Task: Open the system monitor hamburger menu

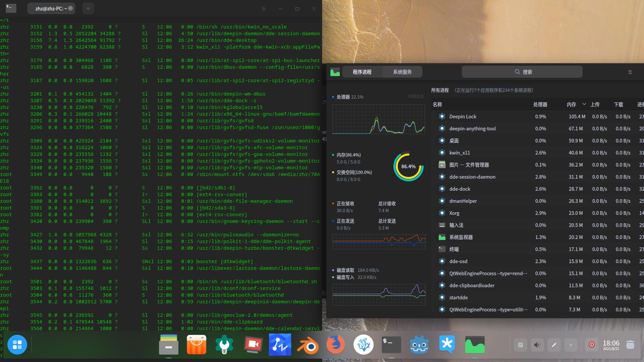Action: pos(630,72)
